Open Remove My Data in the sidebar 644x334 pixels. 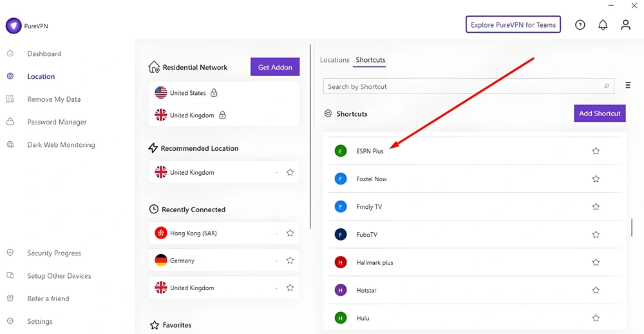(x=54, y=99)
